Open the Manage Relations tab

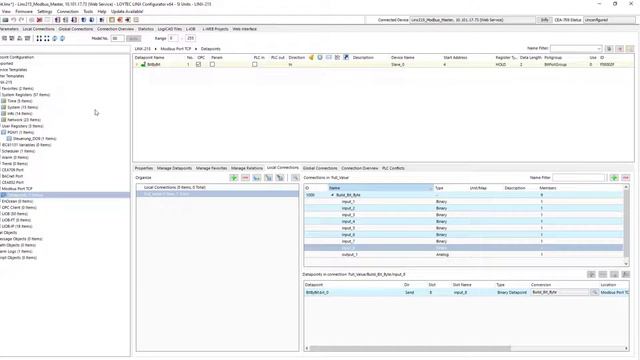(247, 168)
